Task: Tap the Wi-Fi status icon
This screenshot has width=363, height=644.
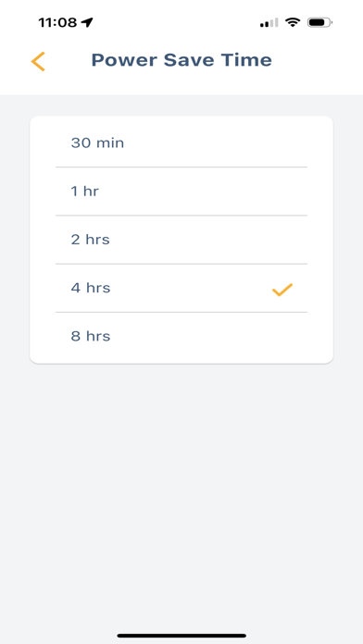Action: pos(293,22)
